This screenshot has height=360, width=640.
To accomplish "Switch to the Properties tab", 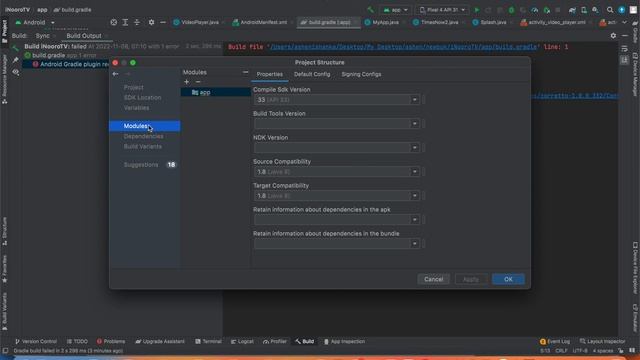I will coord(269,74).
